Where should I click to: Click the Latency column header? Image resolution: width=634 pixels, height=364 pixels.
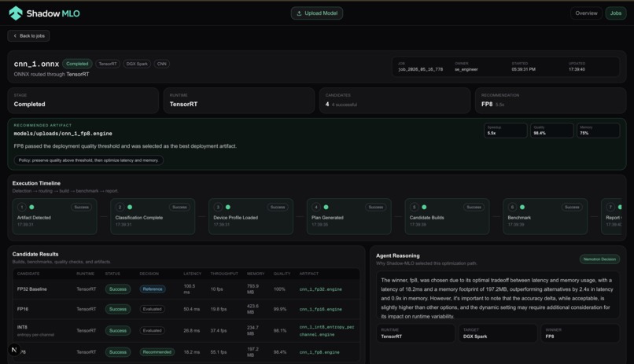(x=193, y=274)
